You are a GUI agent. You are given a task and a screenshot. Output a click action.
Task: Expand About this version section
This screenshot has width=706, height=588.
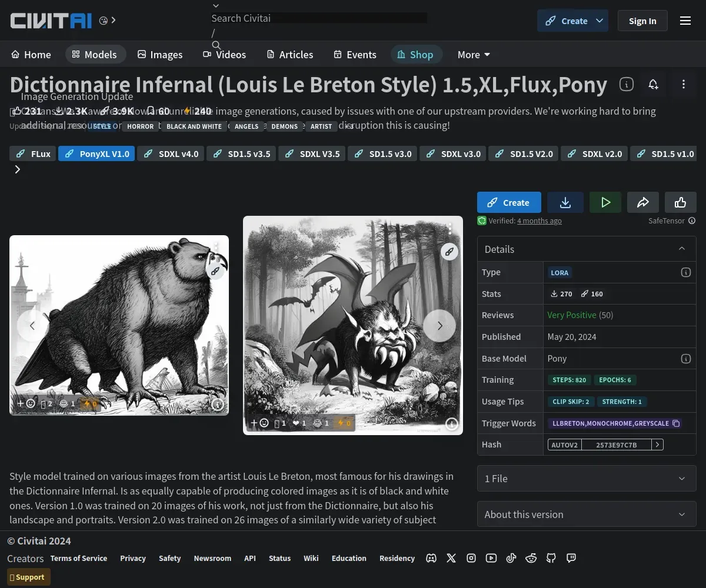[x=587, y=514]
